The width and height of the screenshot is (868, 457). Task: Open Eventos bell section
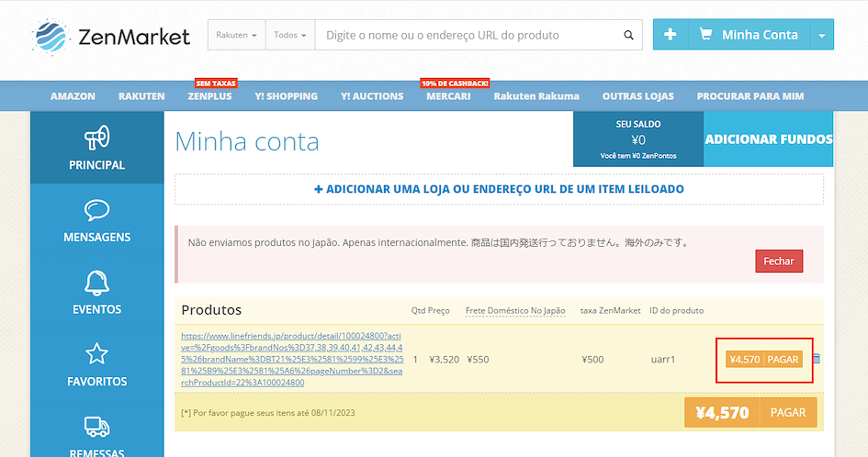[96, 292]
